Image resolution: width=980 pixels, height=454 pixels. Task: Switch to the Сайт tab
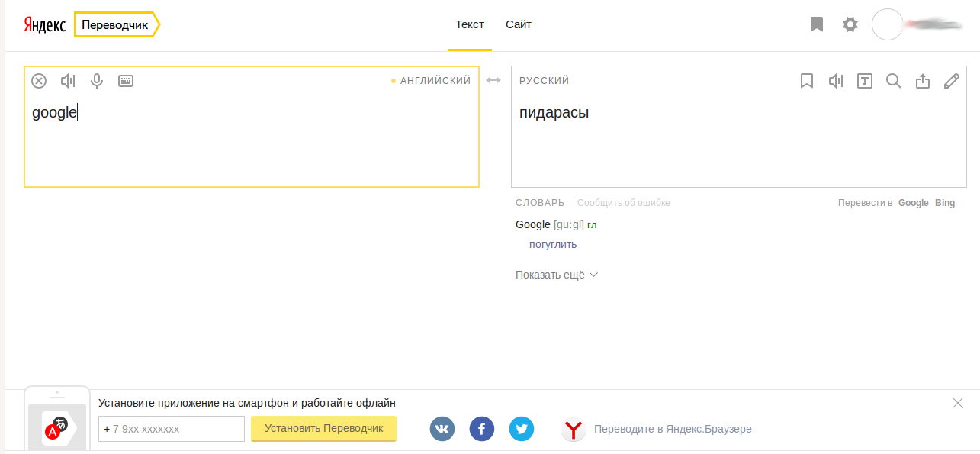[519, 24]
